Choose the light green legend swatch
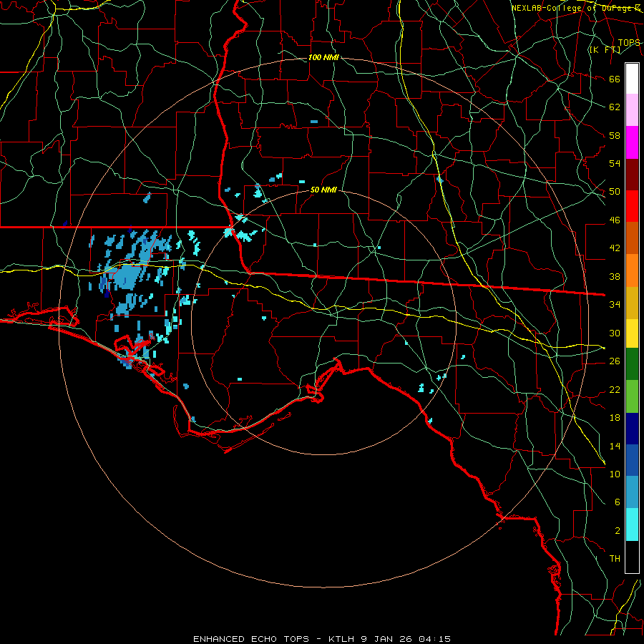The image size is (644, 644). coord(632,396)
